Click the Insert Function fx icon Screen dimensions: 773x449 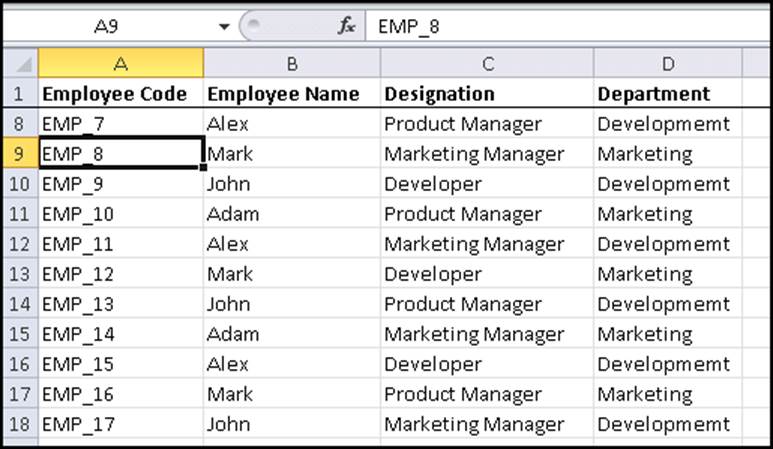[346, 27]
